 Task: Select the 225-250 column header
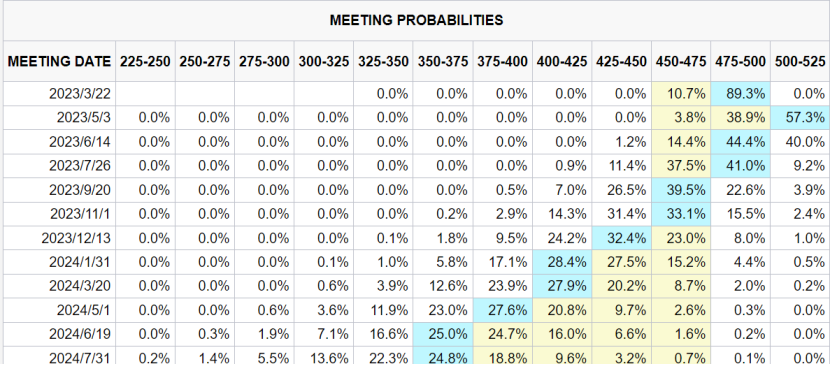coord(145,61)
